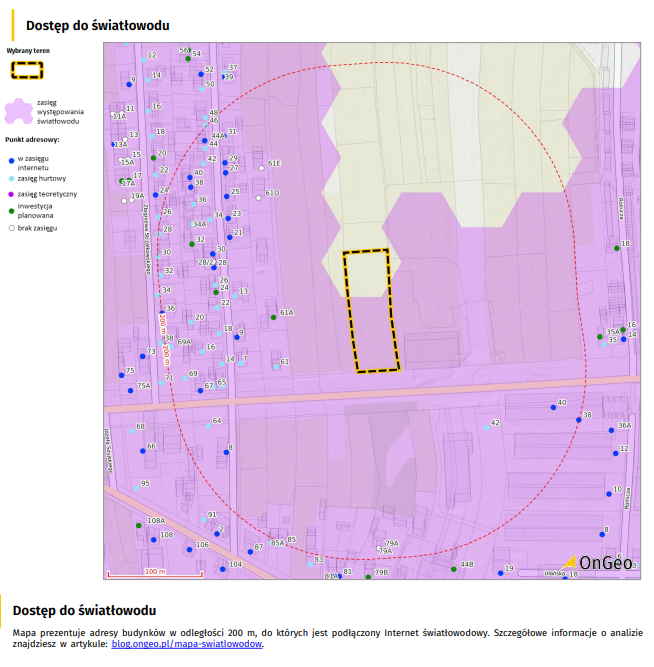Select the blue address marker labeled 40
654x667 pixels.
pyautogui.click(x=552, y=407)
